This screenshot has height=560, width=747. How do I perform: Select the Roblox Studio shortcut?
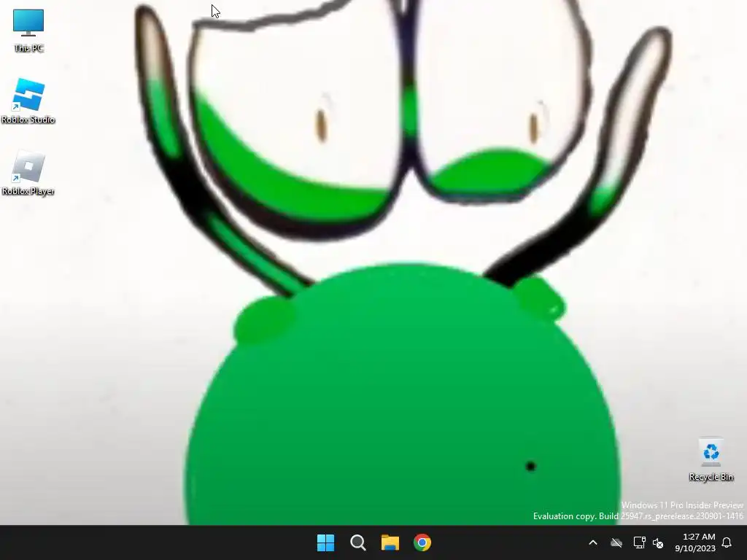pyautogui.click(x=28, y=101)
